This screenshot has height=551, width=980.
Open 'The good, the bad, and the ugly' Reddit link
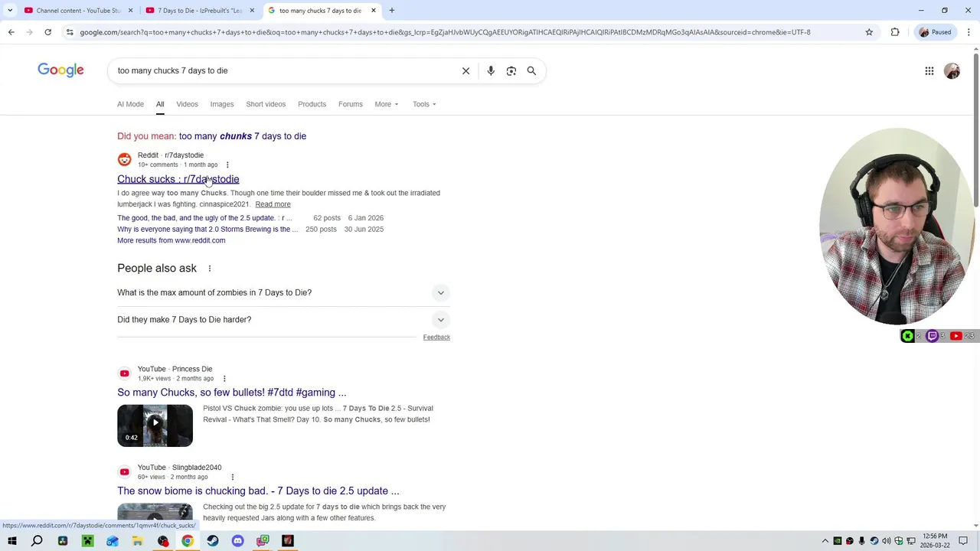click(204, 218)
